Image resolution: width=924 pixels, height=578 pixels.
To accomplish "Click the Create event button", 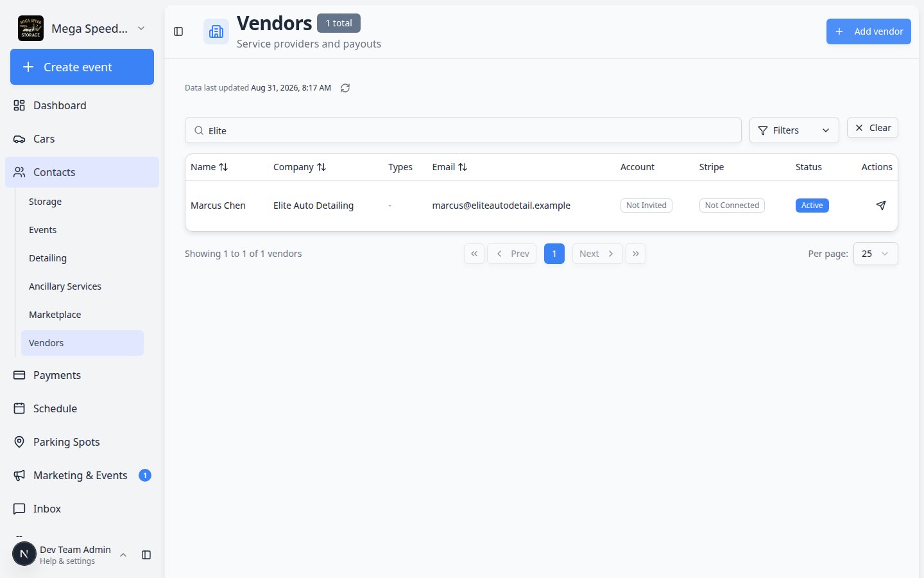I will (82, 67).
